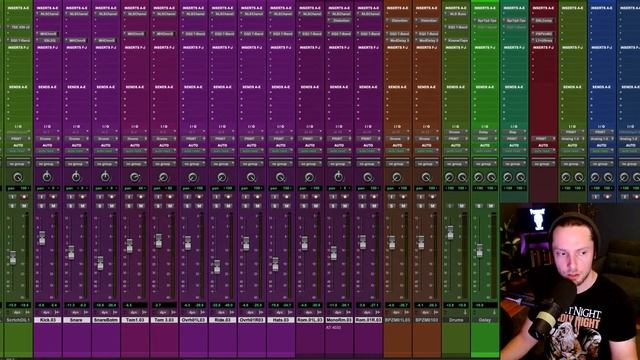Select the Kick.03 track name
The image size is (640, 360).
pos(47,320)
